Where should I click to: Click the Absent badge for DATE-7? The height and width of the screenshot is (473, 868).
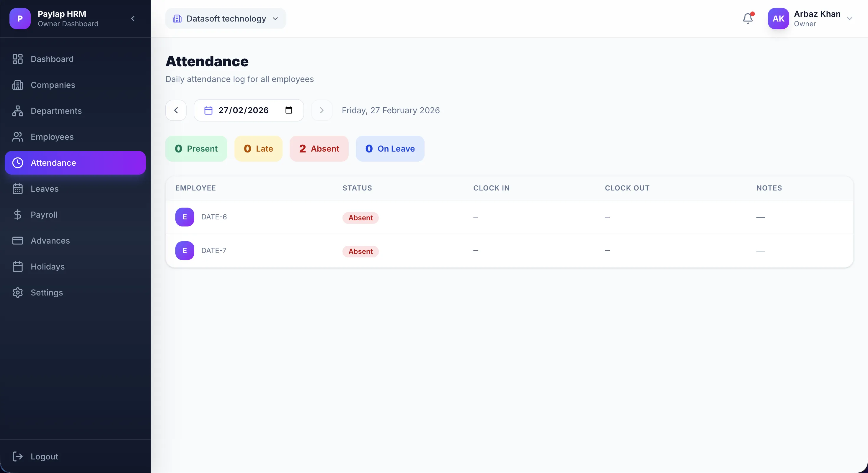[x=360, y=251]
